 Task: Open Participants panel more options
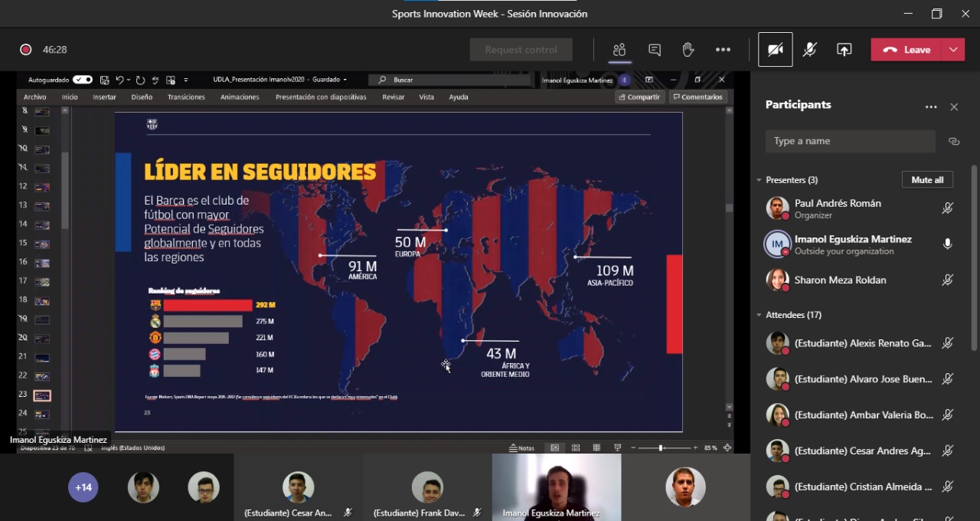click(x=931, y=107)
